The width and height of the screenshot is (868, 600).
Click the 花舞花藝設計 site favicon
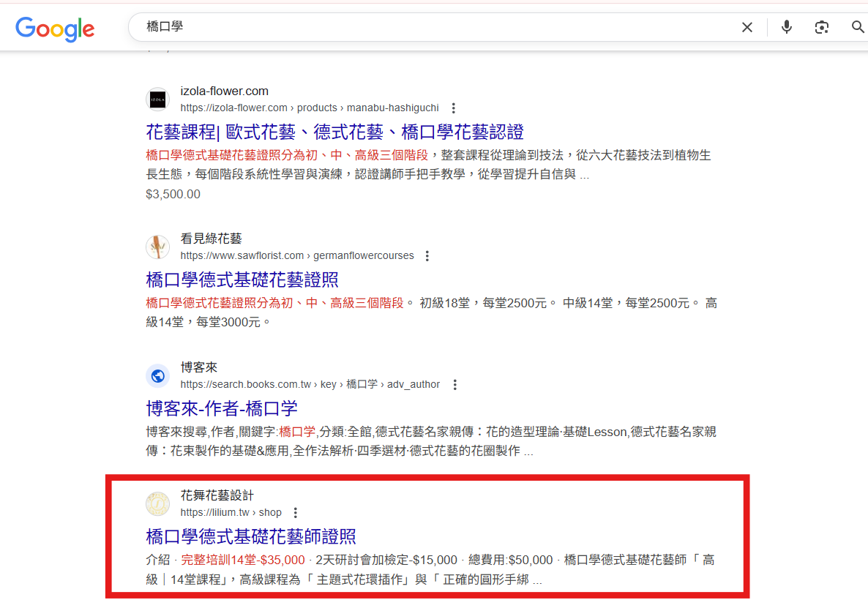tap(158, 503)
